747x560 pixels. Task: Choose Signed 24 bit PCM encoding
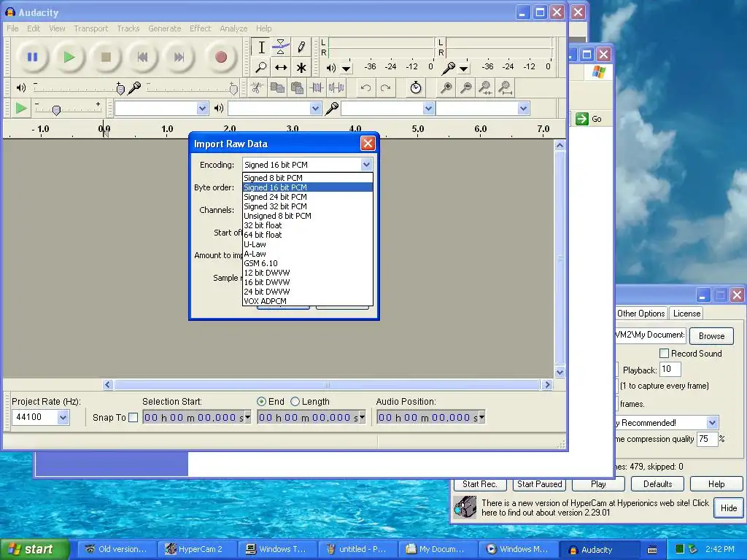click(308, 197)
